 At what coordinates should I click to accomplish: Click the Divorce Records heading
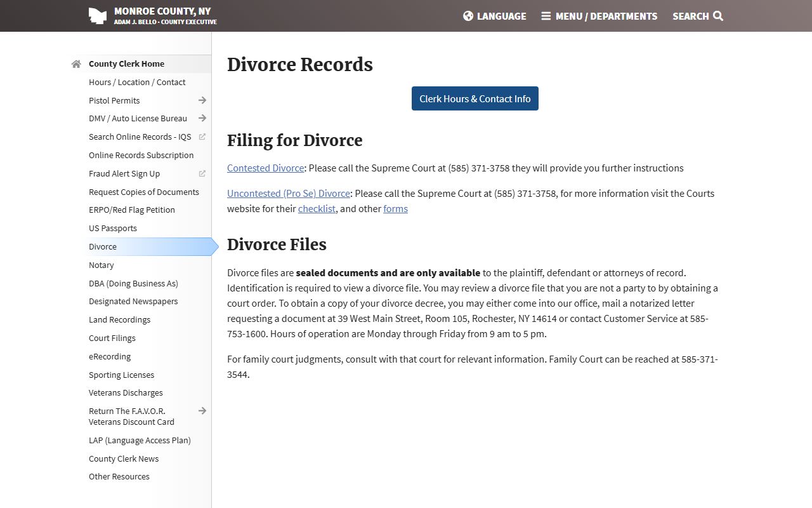[300, 65]
